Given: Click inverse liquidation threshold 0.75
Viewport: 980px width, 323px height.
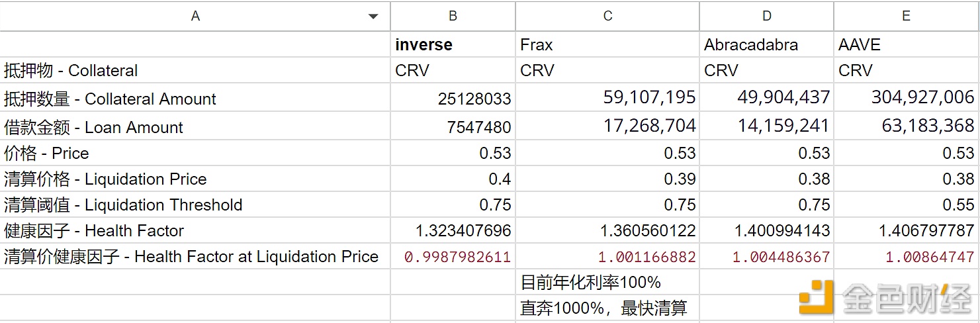Looking at the screenshot, I should 453,205.
